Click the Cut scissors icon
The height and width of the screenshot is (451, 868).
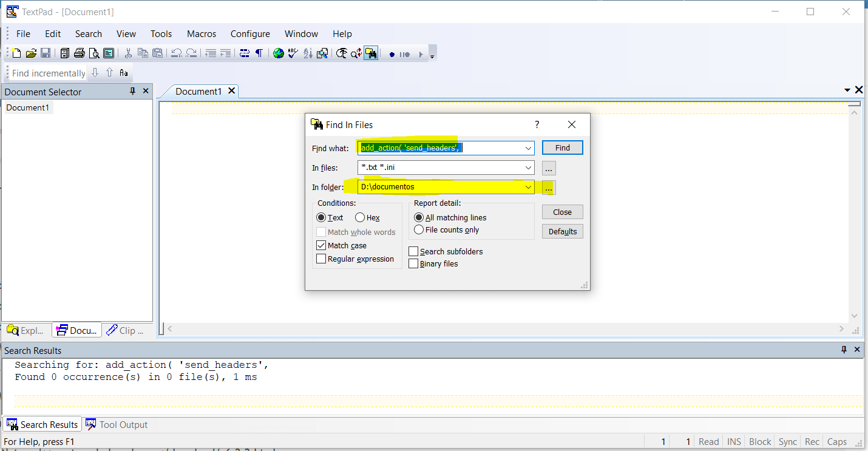(128, 53)
